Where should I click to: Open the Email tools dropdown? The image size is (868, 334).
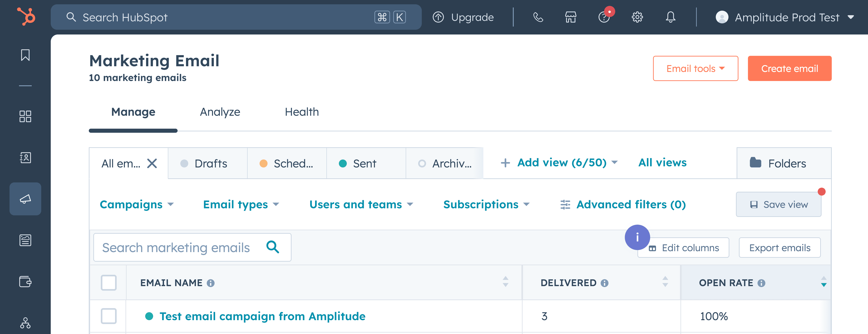[695, 69]
